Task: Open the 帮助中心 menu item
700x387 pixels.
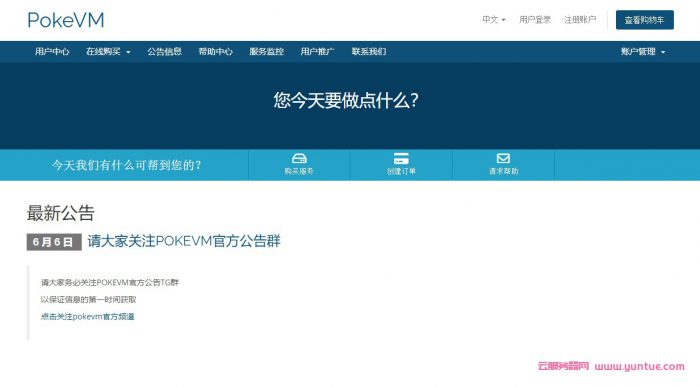Action: pos(216,52)
